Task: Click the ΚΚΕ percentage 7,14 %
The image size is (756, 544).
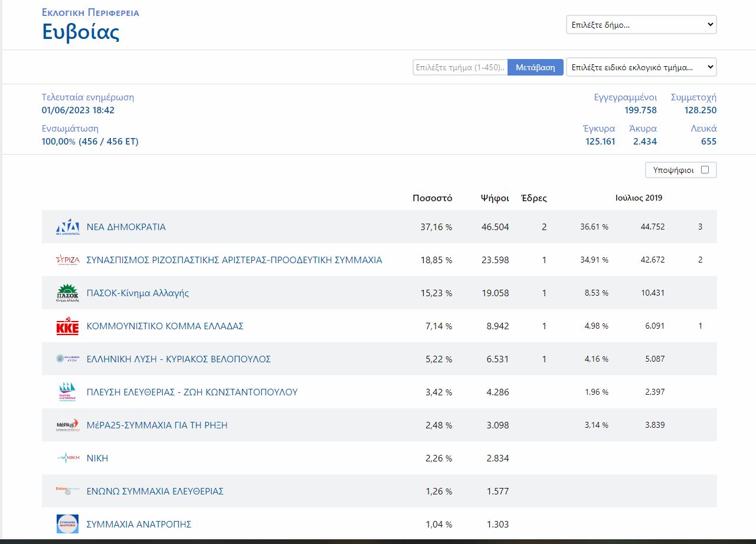Action: (439, 326)
